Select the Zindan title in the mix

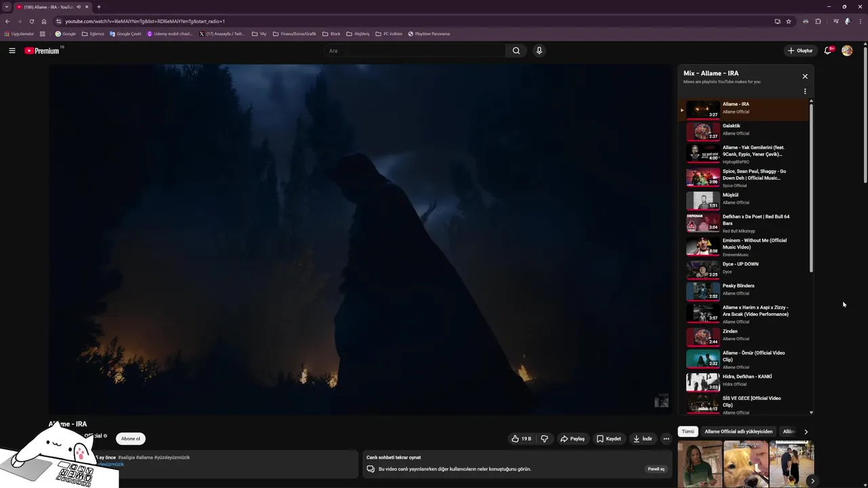[730, 331]
